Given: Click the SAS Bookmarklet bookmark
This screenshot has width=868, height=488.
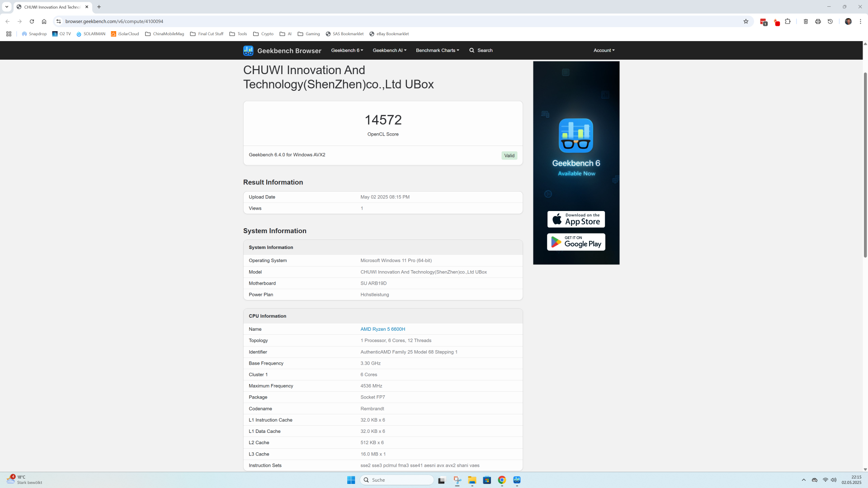Looking at the screenshot, I should (344, 34).
